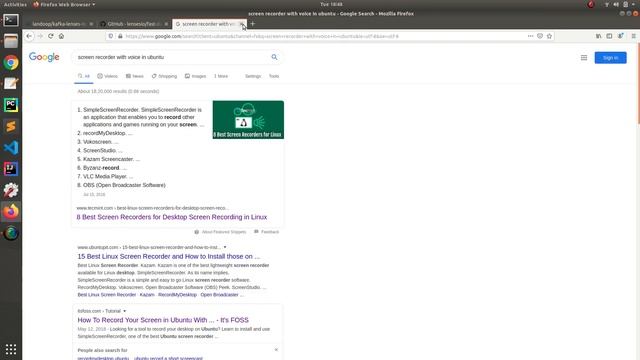Screen dimensions: 640x360
Task: Open Firefox hamburger application menu
Action: tap(633, 36)
